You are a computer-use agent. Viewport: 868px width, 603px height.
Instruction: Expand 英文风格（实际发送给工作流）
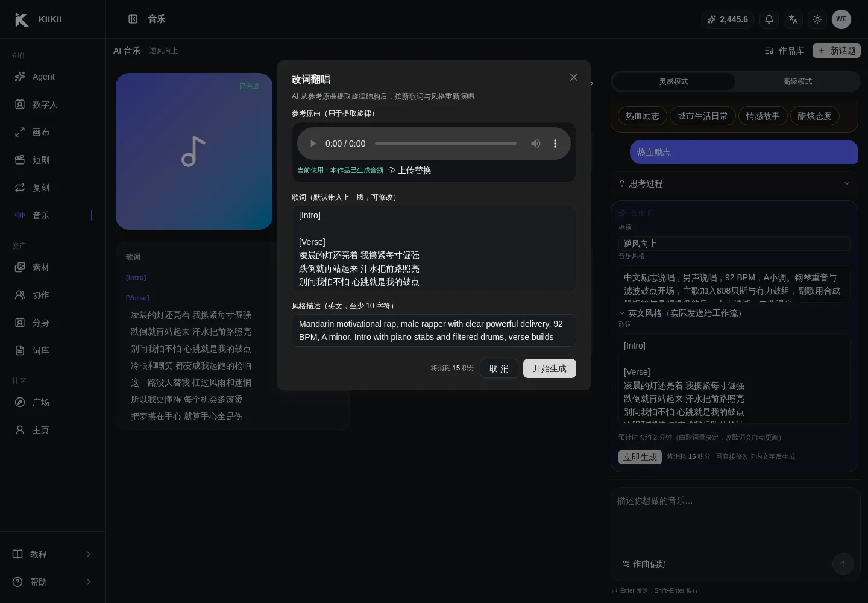(681, 313)
